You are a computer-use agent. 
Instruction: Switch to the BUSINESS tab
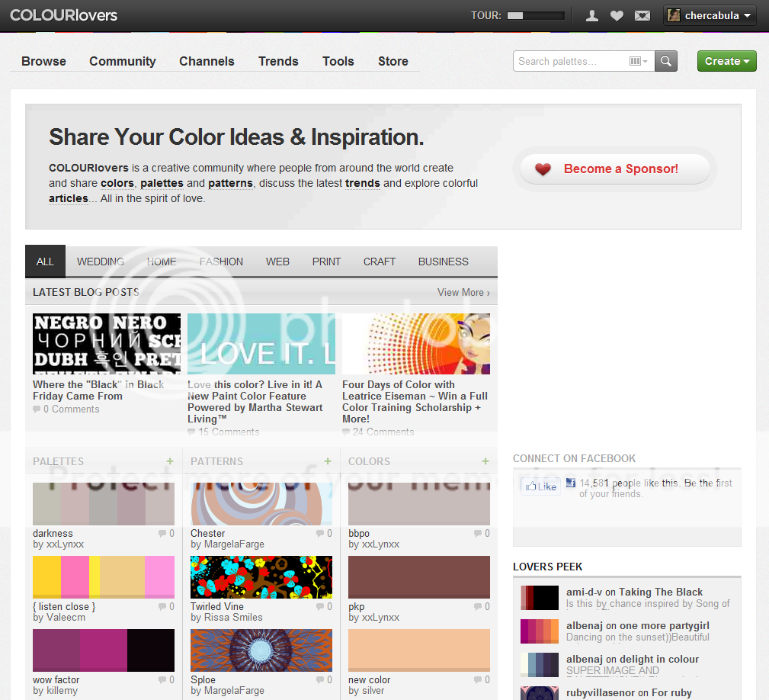pos(444,262)
